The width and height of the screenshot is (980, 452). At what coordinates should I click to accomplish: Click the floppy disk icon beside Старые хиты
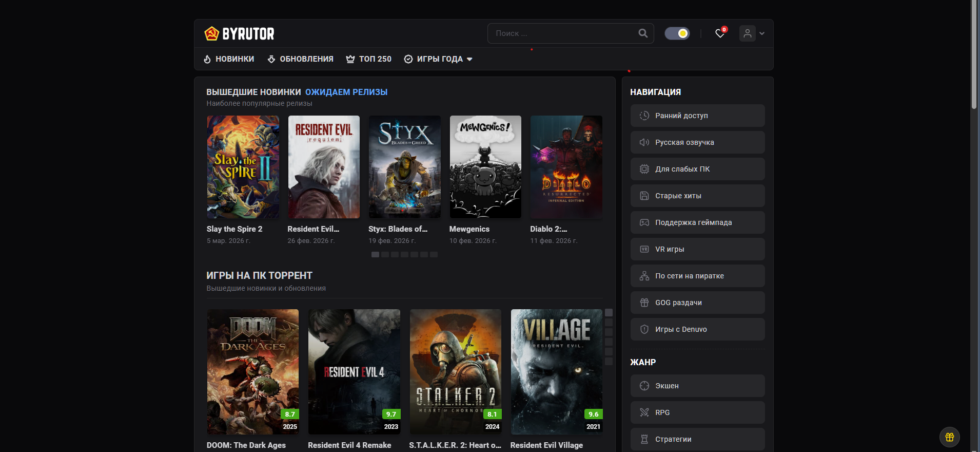[644, 196]
